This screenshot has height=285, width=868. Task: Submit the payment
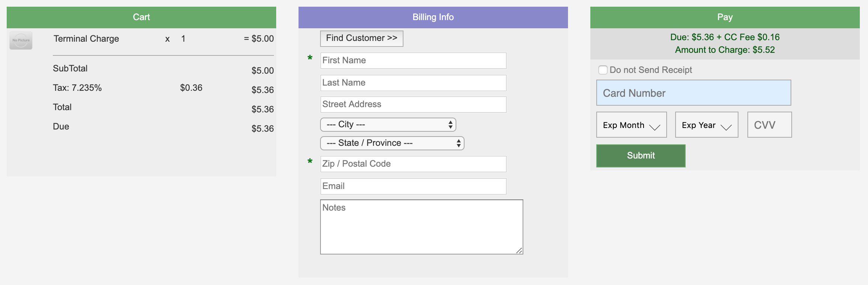(641, 156)
